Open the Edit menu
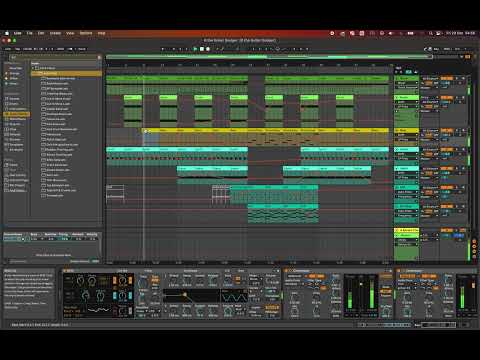This screenshot has width=480, height=360. click(41, 33)
